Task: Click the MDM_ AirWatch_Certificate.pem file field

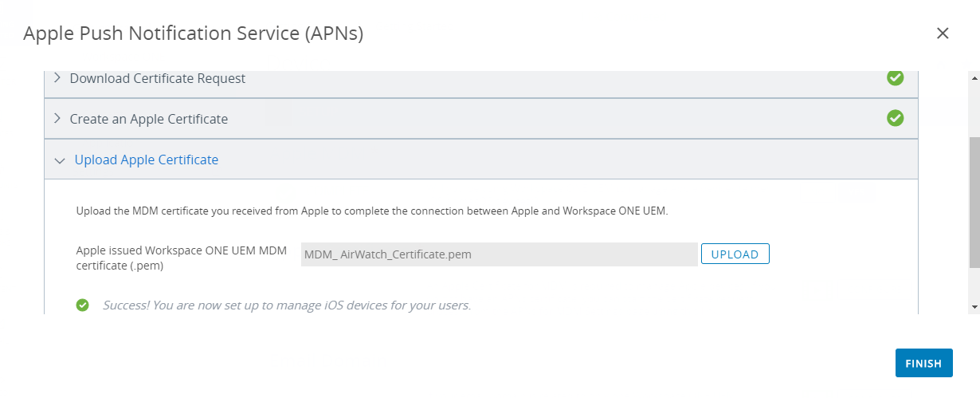Action: (499, 254)
